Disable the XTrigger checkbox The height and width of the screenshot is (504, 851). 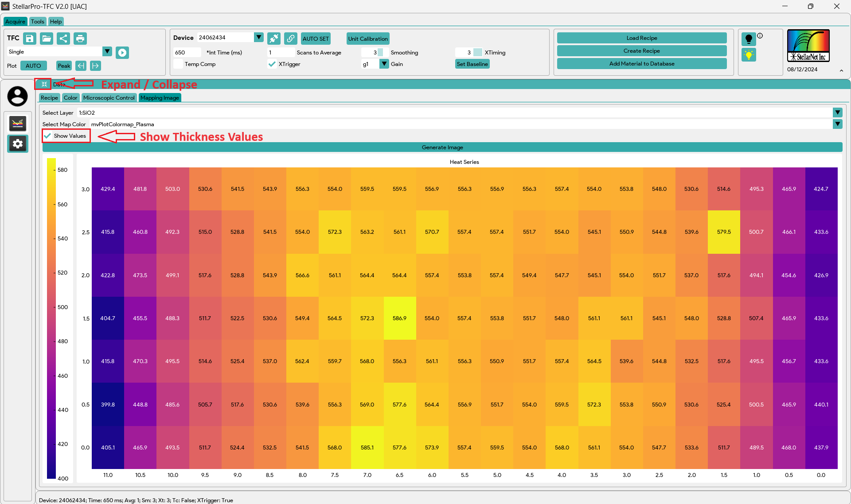coord(272,64)
